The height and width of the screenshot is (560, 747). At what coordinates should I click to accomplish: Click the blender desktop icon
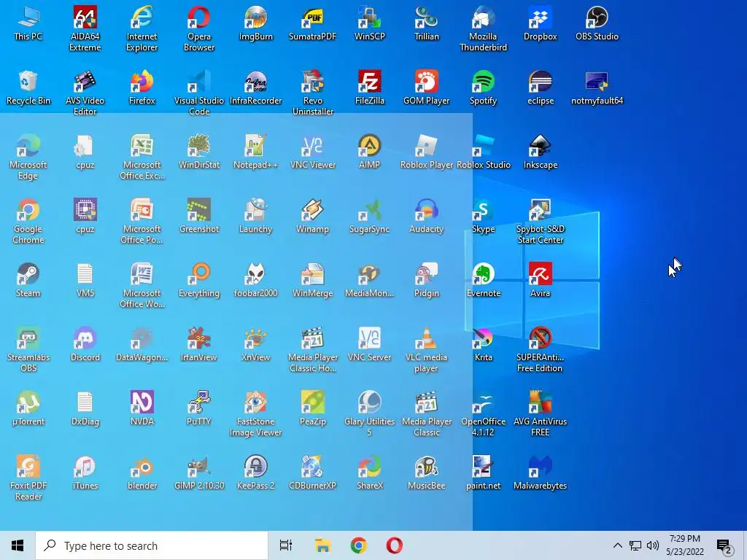pyautogui.click(x=142, y=474)
